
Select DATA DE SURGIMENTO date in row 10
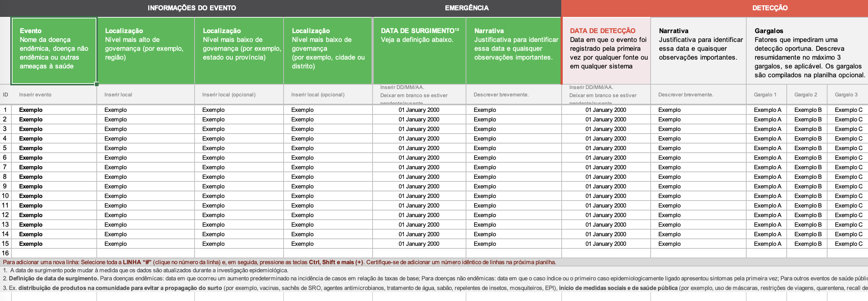[419, 196]
